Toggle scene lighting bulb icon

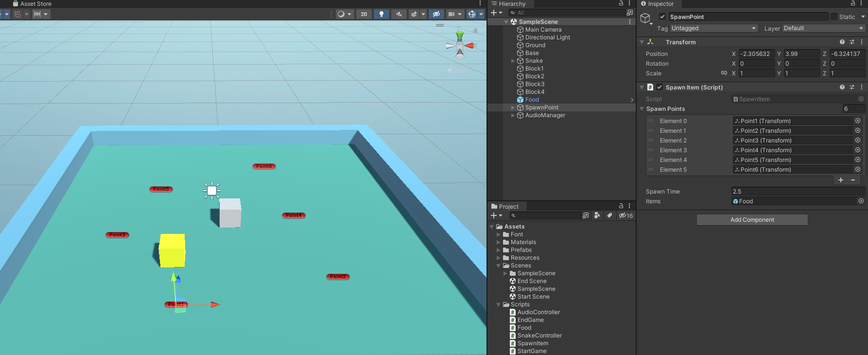[382, 14]
